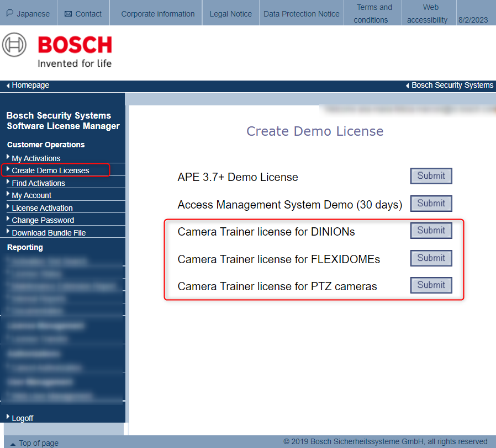View the Data Protection Notice
496x448 pixels.
point(302,14)
